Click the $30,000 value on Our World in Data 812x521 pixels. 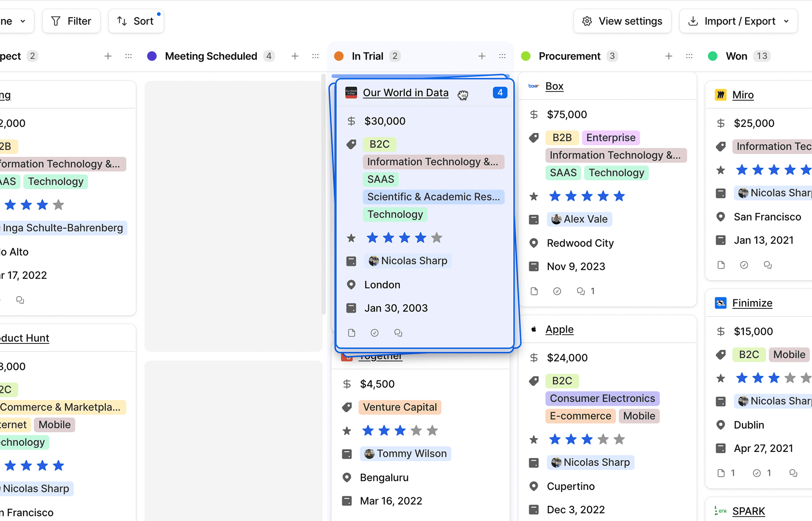pos(384,121)
